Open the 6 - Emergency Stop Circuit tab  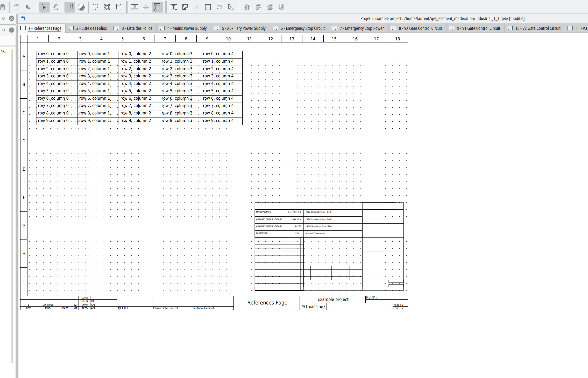(299, 28)
